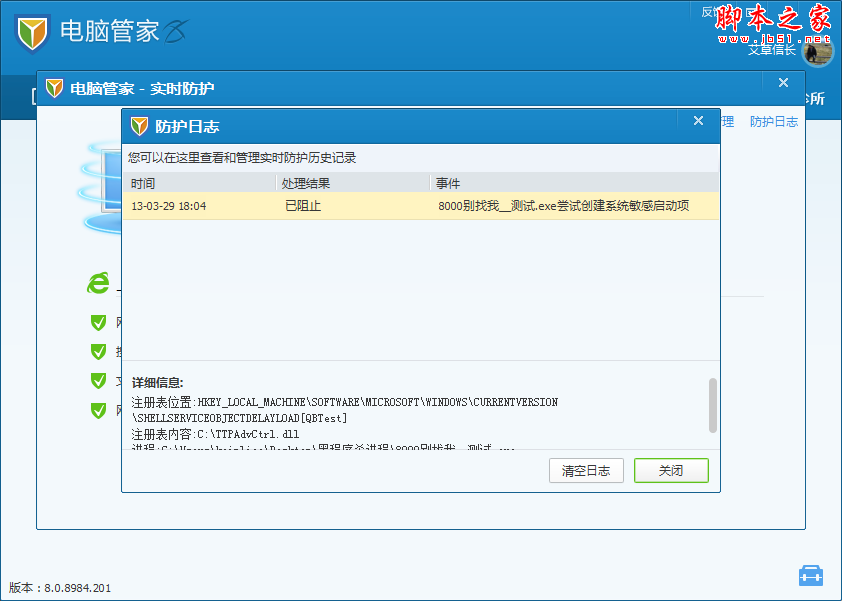Click the shield icon in 实时防护 title bar
Viewport: 842px width, 601px height.
pyautogui.click(x=54, y=88)
